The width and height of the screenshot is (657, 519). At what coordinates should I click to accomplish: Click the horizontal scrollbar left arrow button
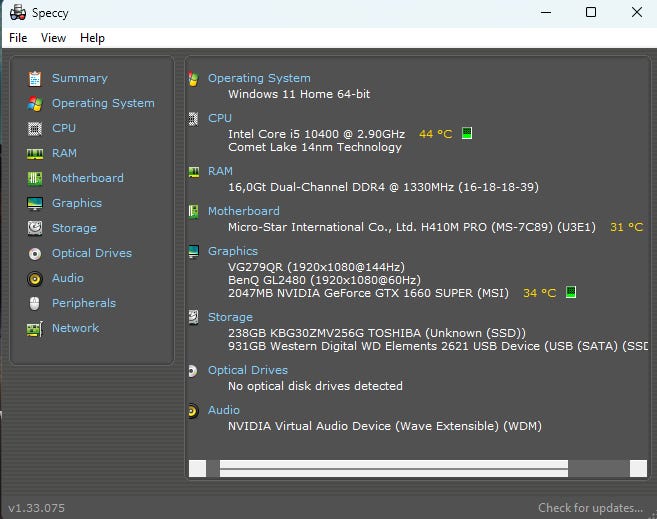pyautogui.click(x=197, y=469)
